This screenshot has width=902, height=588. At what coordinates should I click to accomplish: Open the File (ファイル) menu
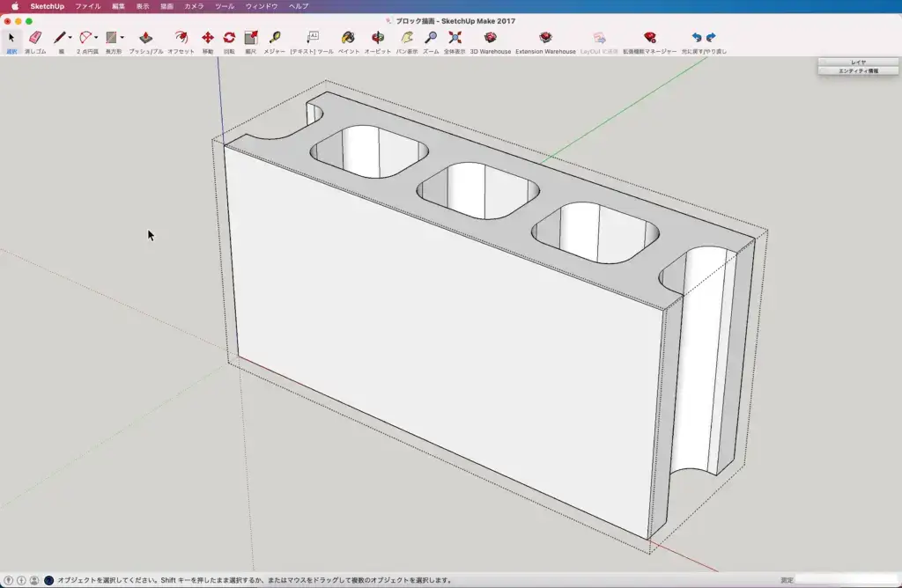tap(87, 6)
